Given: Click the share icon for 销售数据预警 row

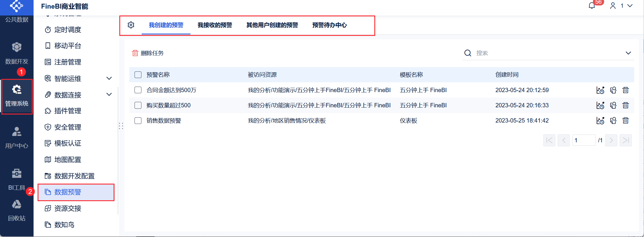Looking at the screenshot, I should click(613, 121).
